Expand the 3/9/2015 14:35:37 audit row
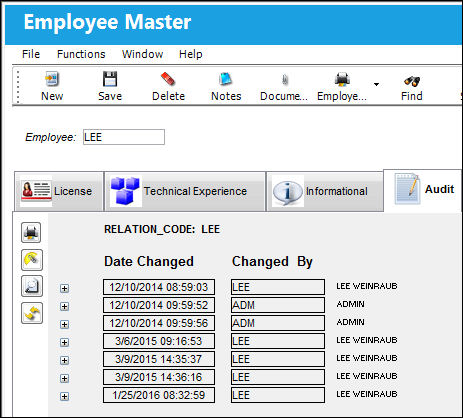The image size is (463, 418). [x=64, y=360]
